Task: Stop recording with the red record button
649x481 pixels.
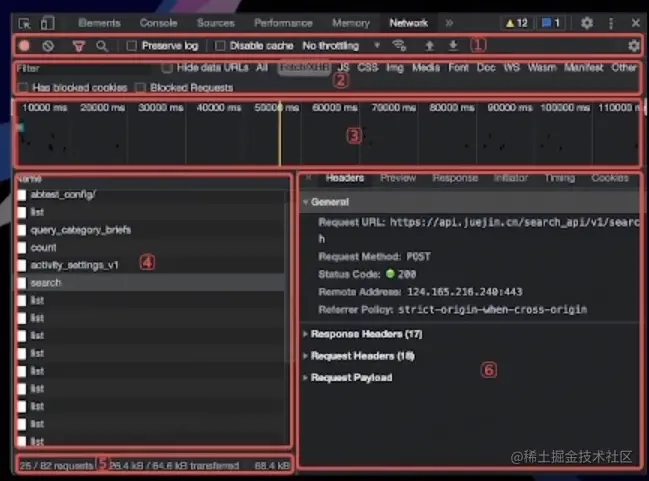Action: [24, 46]
